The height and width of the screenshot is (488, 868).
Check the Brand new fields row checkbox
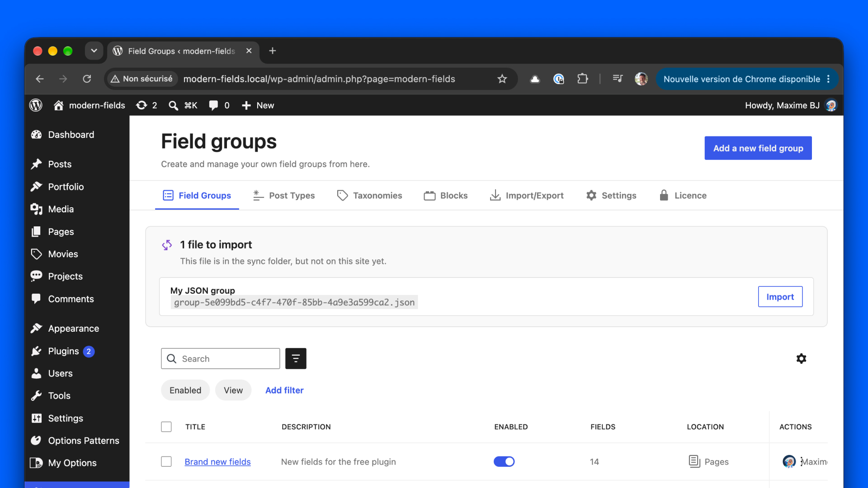pyautogui.click(x=166, y=462)
